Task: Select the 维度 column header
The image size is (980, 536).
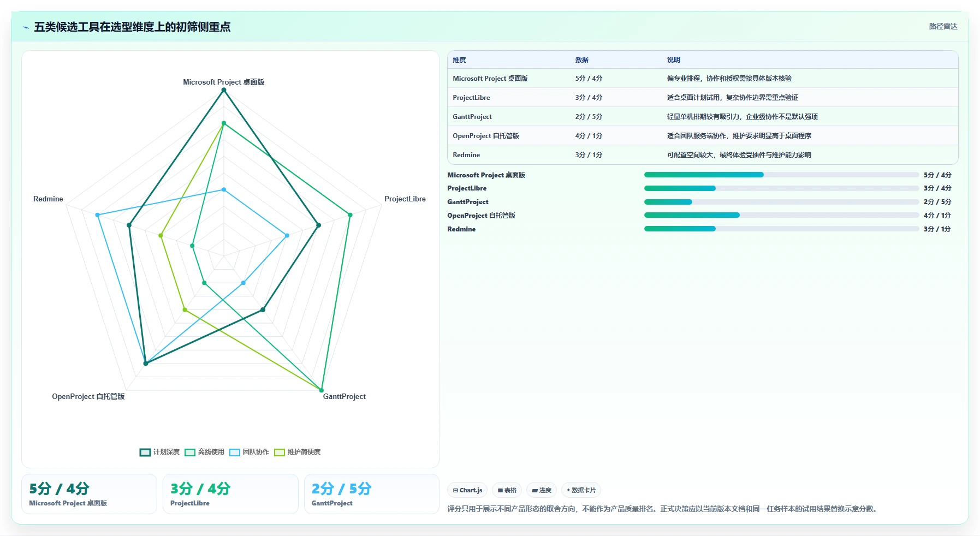Action: click(x=459, y=60)
